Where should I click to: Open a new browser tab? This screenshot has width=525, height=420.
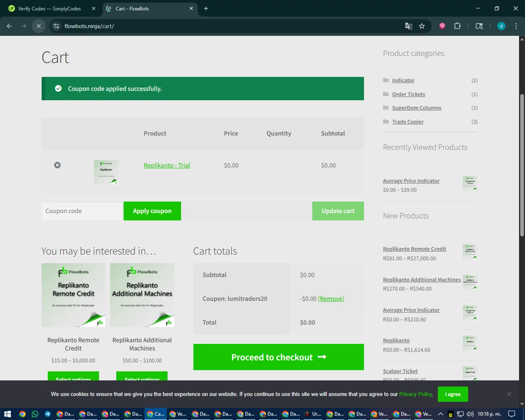(206, 8)
